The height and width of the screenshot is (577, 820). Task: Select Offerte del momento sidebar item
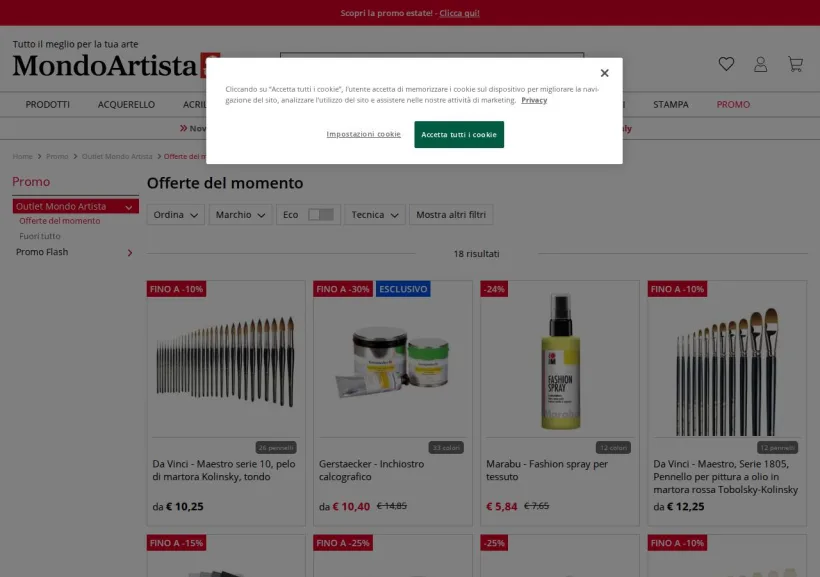(x=60, y=221)
